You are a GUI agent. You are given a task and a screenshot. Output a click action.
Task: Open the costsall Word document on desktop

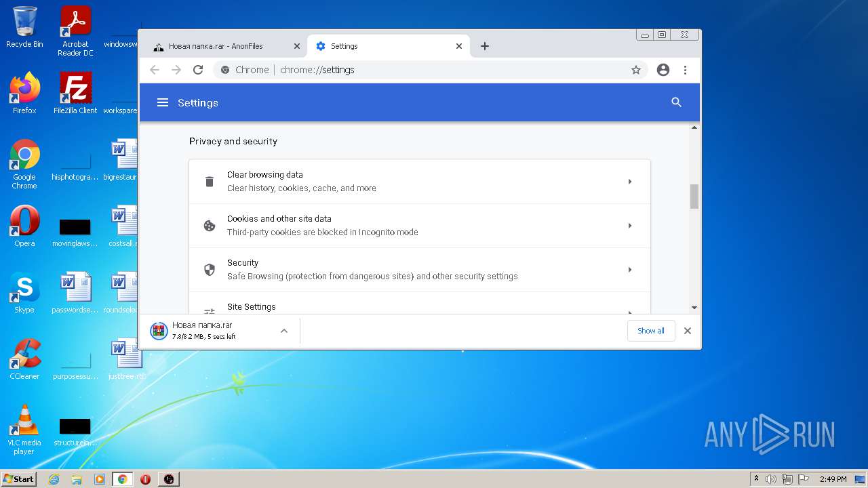tap(125, 226)
